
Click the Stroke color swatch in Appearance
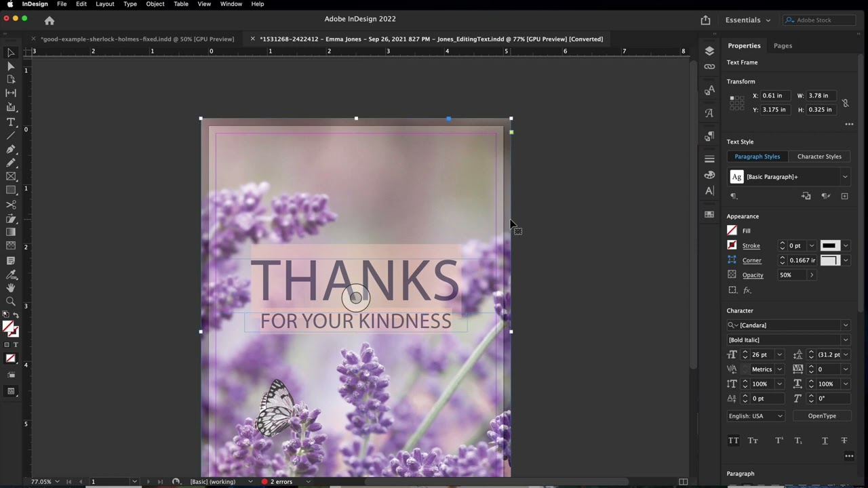pos(732,245)
